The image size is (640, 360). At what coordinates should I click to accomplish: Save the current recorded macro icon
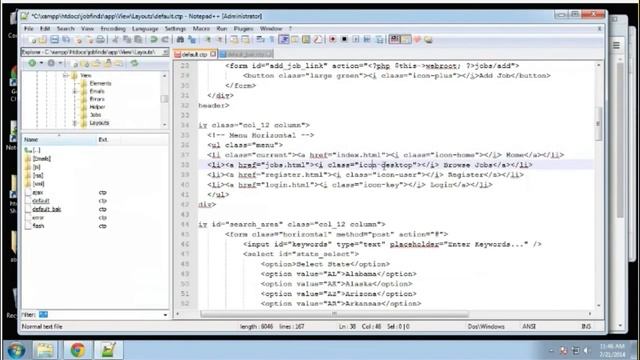coord(380,40)
